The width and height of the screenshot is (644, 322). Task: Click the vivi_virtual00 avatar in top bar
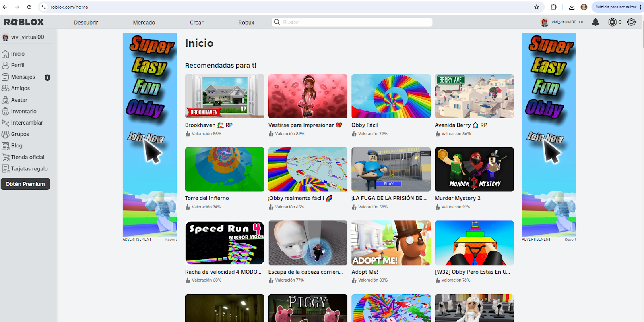(x=545, y=22)
